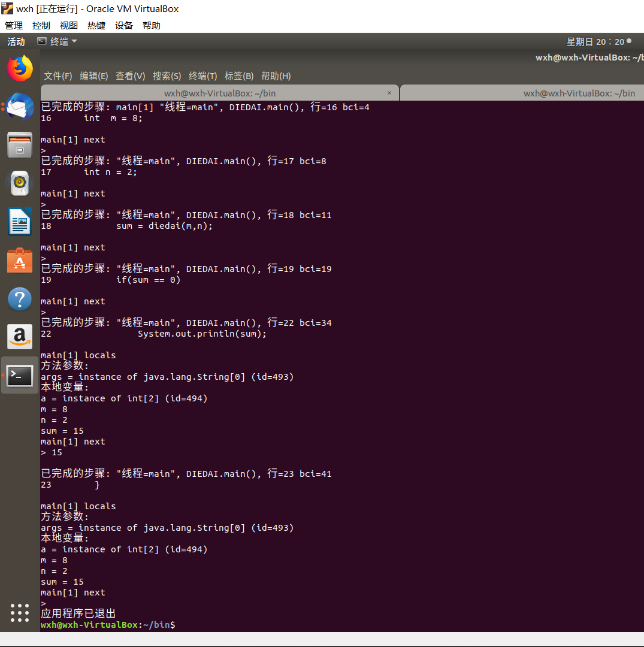The image size is (644, 647).
Task: Select the first ~/bin terminal tab
Action: point(220,93)
